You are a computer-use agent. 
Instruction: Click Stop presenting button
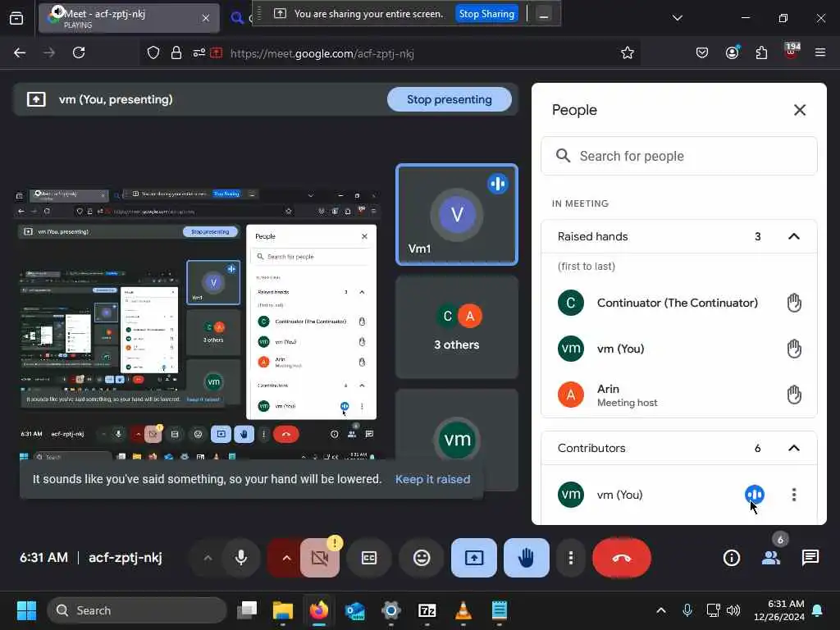449,99
